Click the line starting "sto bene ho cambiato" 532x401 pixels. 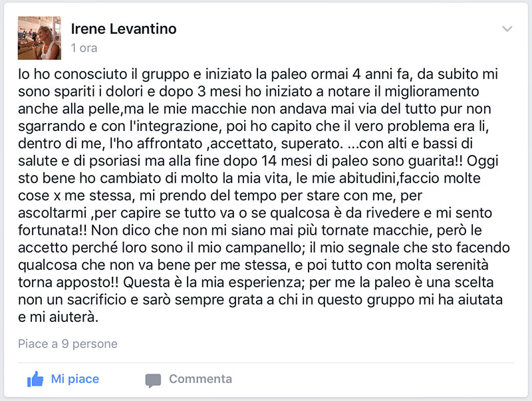pyautogui.click(x=249, y=178)
